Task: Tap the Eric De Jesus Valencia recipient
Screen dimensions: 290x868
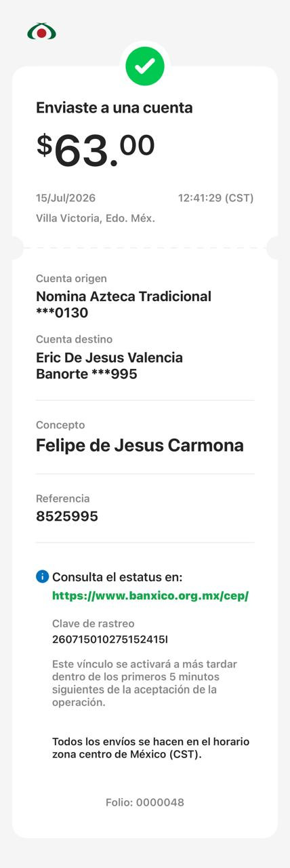Action: tap(109, 357)
